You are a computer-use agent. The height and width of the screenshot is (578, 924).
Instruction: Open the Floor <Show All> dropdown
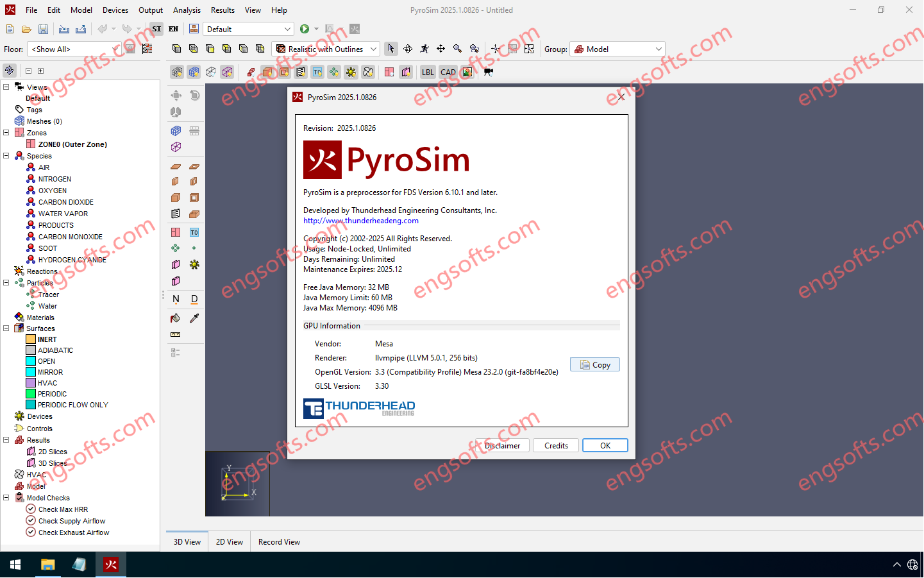click(x=74, y=49)
